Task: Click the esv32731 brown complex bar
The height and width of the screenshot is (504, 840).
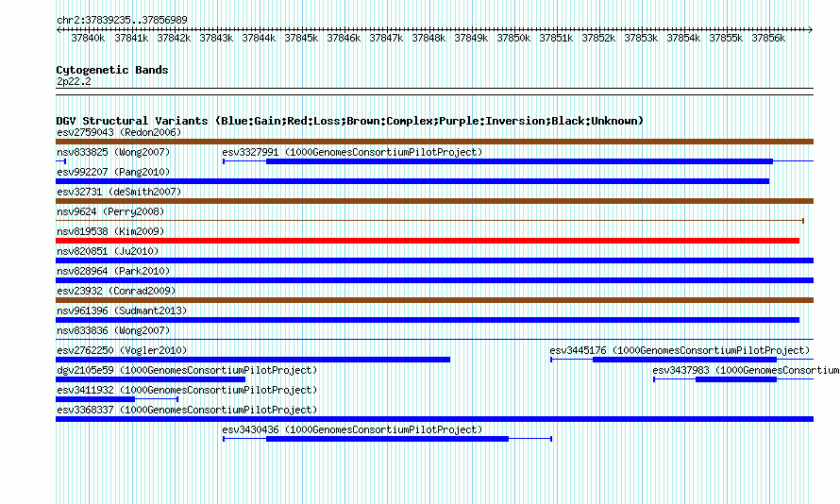Action: point(434,201)
